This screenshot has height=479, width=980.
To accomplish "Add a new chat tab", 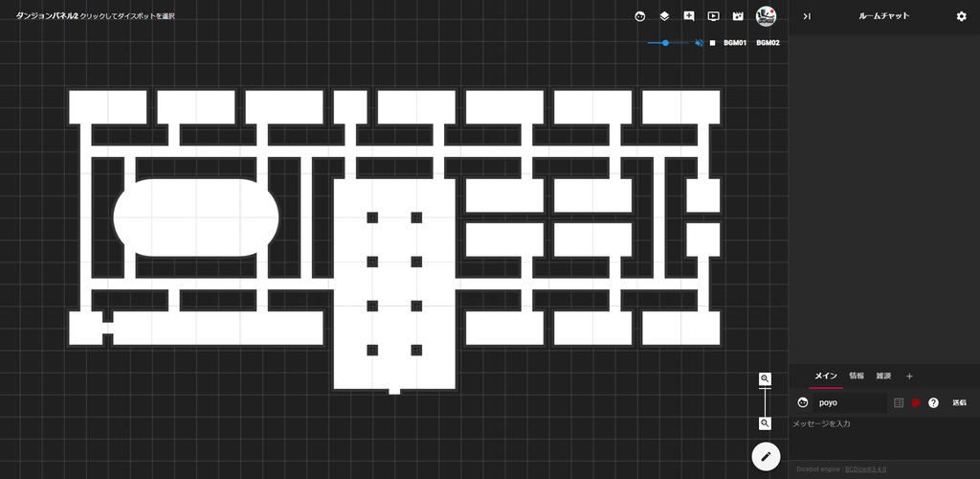I will pyautogui.click(x=909, y=376).
